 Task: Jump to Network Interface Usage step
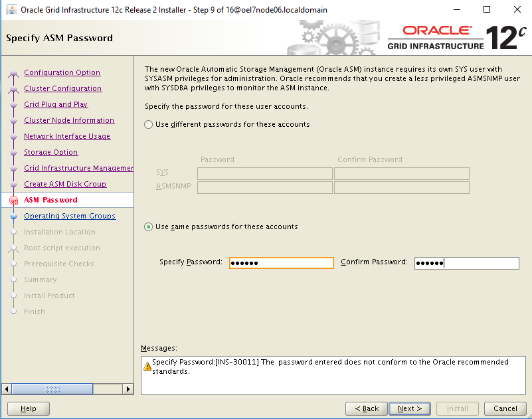[x=67, y=137]
